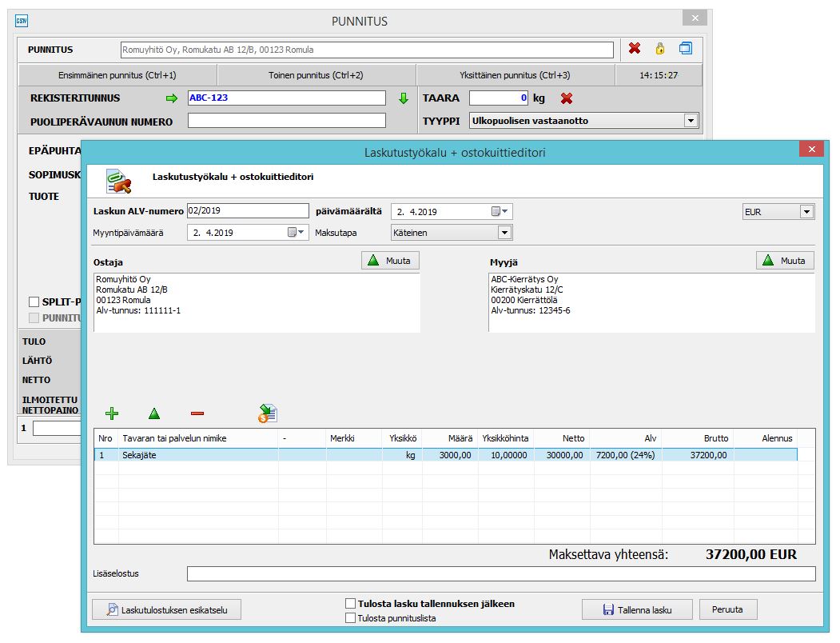Click the 14:15:27 clock display
The image size is (840, 643).
pos(659,75)
